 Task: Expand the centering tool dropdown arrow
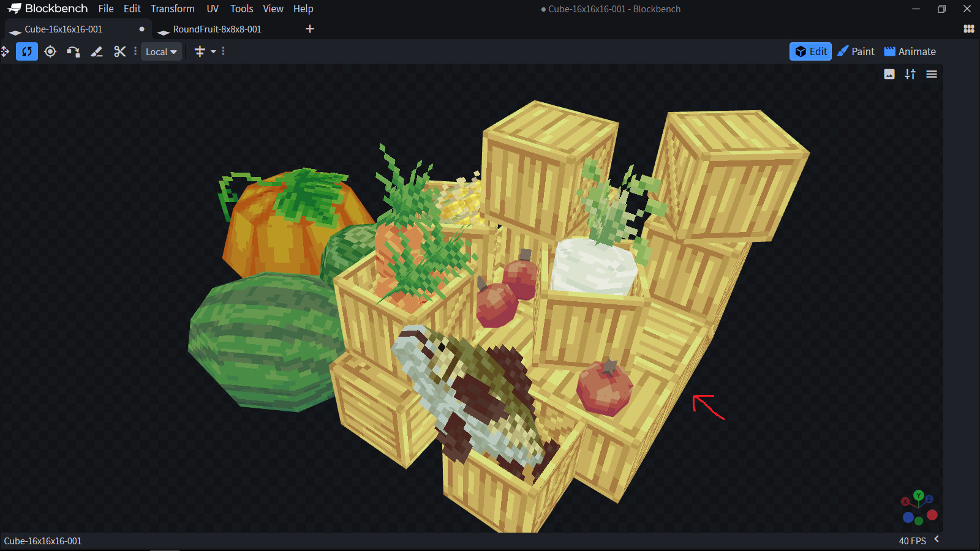213,51
